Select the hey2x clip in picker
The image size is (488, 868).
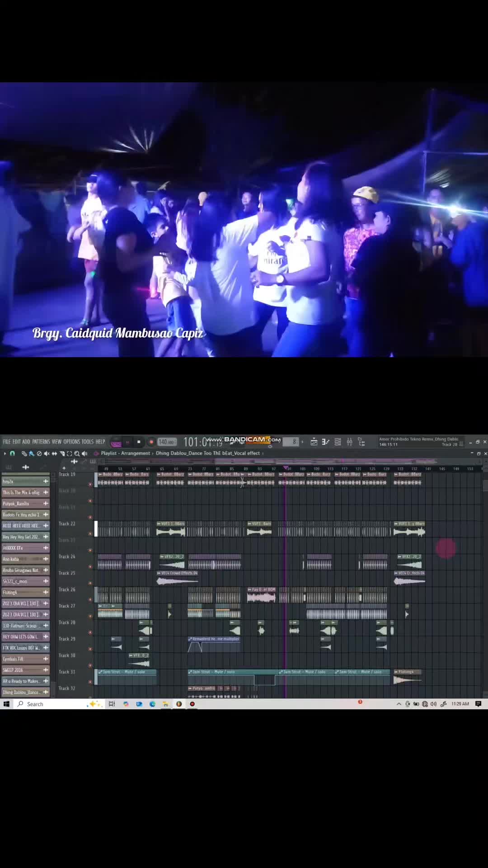click(x=25, y=481)
